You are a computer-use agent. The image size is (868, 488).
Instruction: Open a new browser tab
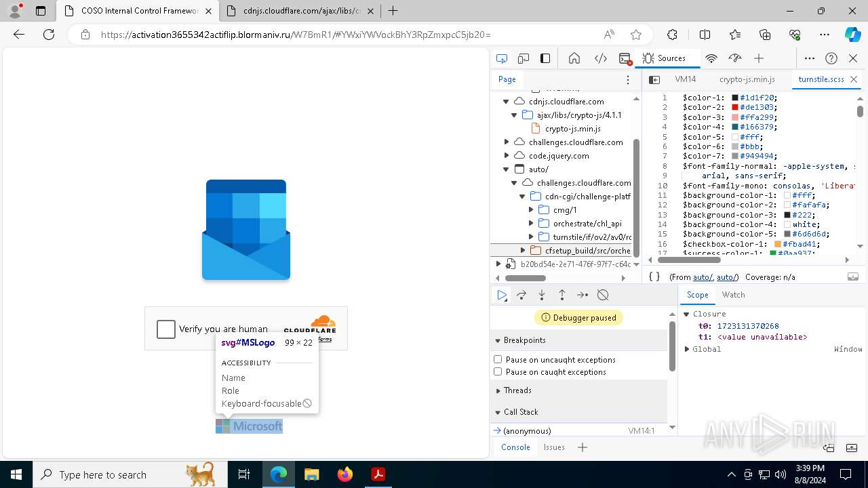(393, 11)
